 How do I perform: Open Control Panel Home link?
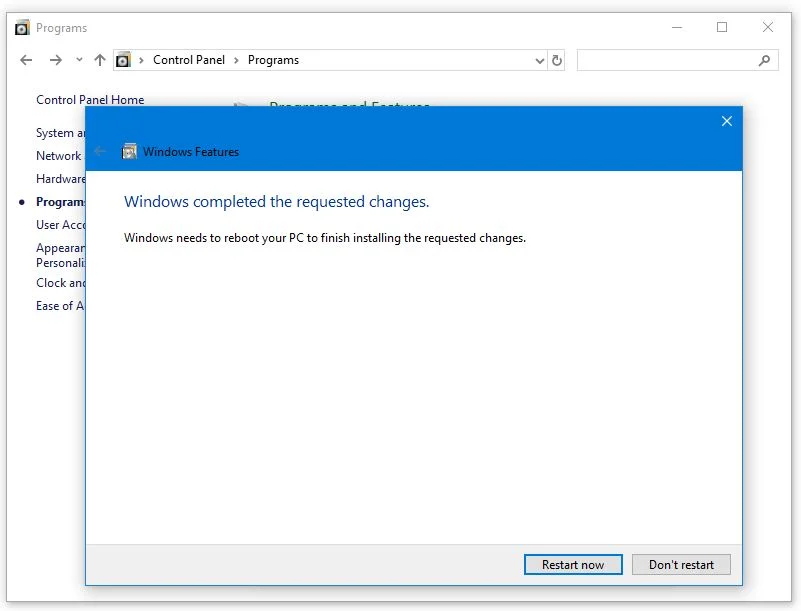90,100
